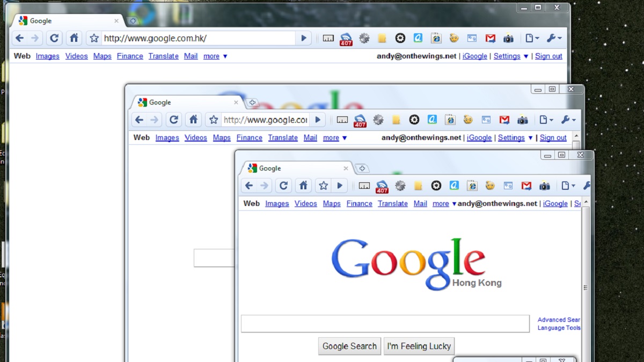Expand 'more' menu in front window
This screenshot has width=644, height=362.
[444, 204]
